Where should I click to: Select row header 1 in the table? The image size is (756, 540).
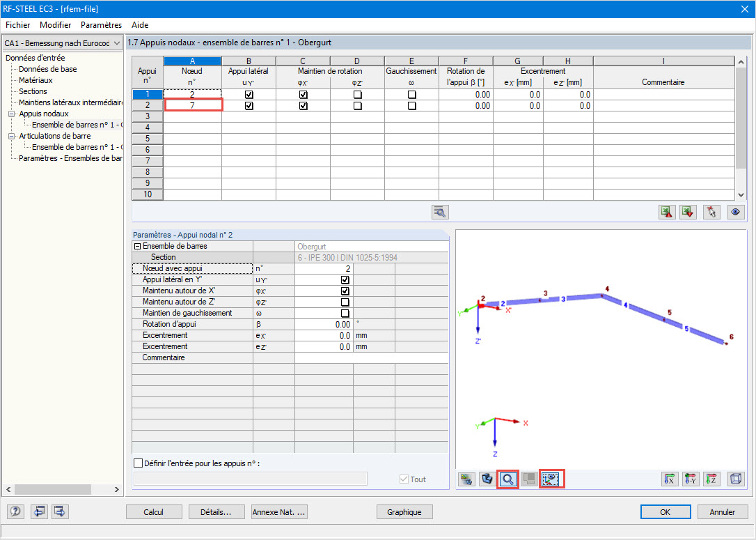pos(148,95)
